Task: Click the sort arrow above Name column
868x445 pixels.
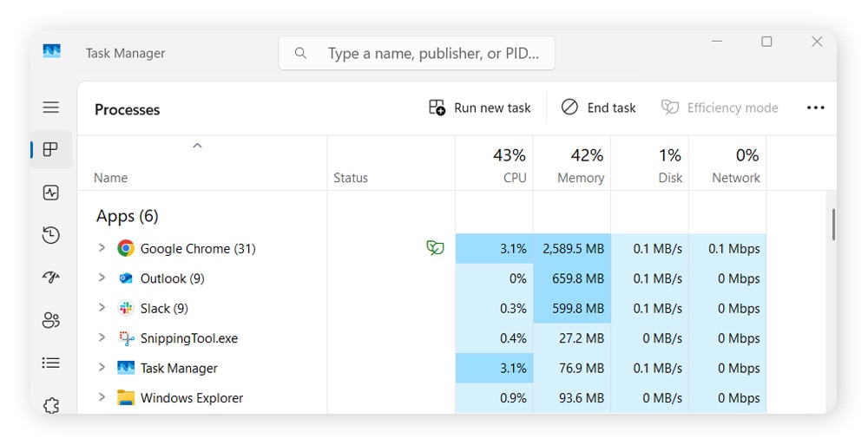Action: coord(197,146)
